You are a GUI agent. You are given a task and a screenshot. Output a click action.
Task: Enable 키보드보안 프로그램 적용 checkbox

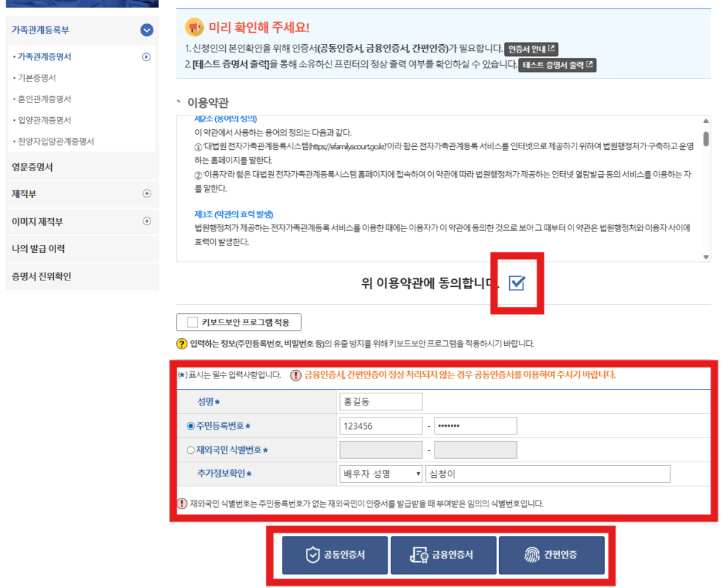(x=192, y=322)
